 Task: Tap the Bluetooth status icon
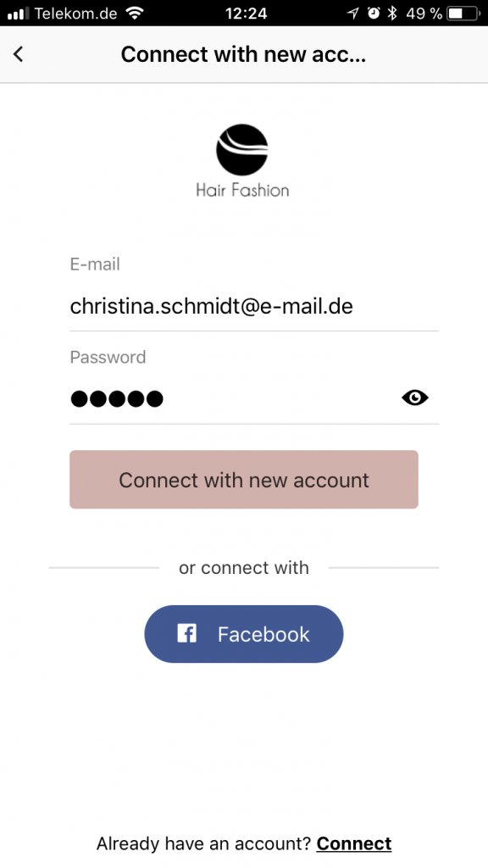[392, 14]
